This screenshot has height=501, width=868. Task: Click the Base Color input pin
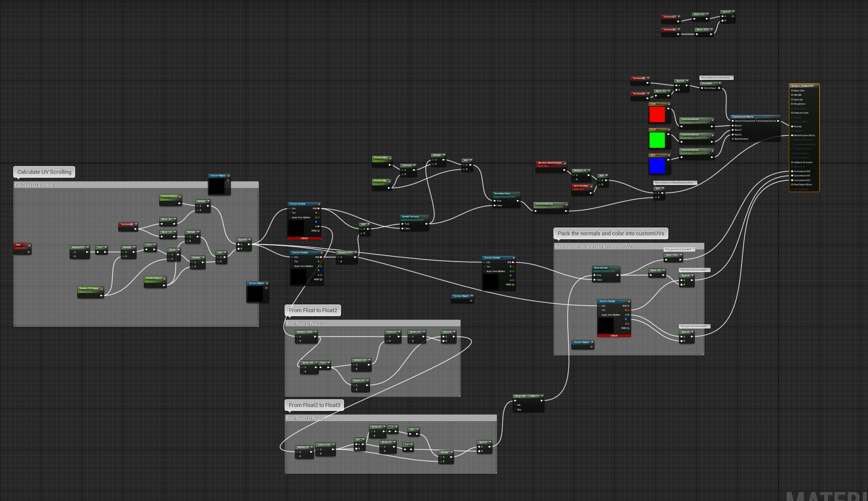click(x=792, y=91)
